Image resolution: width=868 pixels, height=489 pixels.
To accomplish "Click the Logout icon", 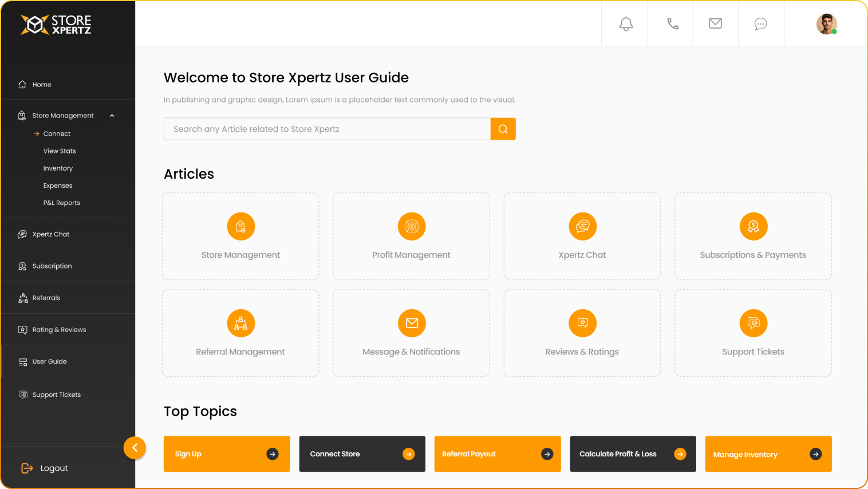I will (27, 468).
